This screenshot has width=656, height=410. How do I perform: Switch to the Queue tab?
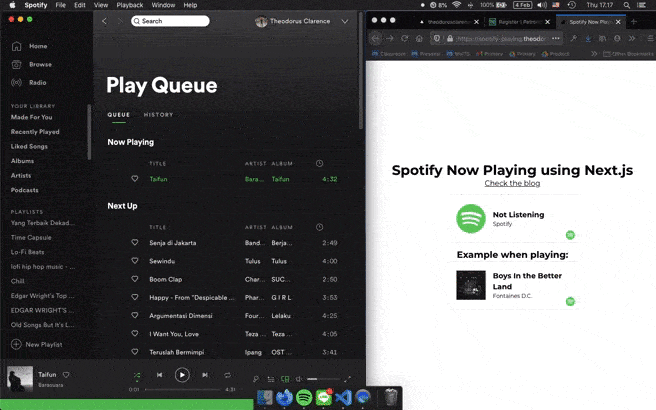[118, 115]
